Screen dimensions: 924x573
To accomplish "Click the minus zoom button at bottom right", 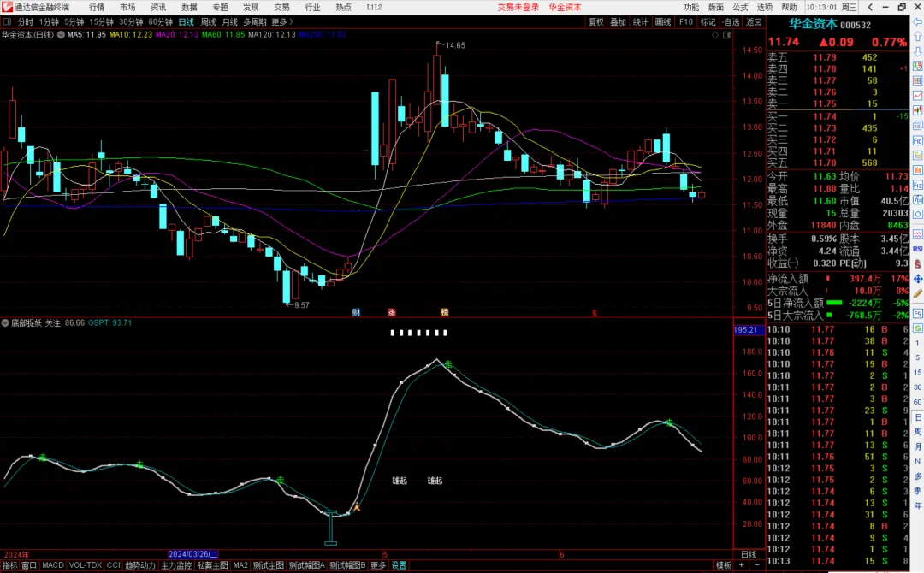I will [x=757, y=565].
